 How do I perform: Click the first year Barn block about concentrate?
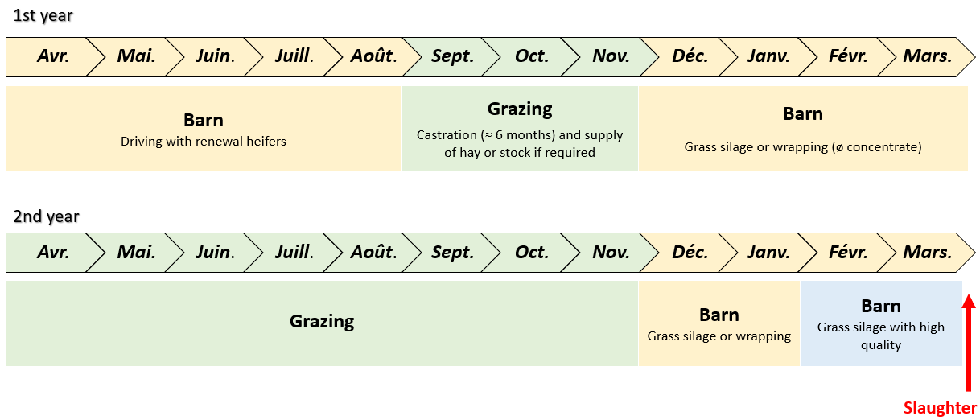pyautogui.click(x=803, y=129)
